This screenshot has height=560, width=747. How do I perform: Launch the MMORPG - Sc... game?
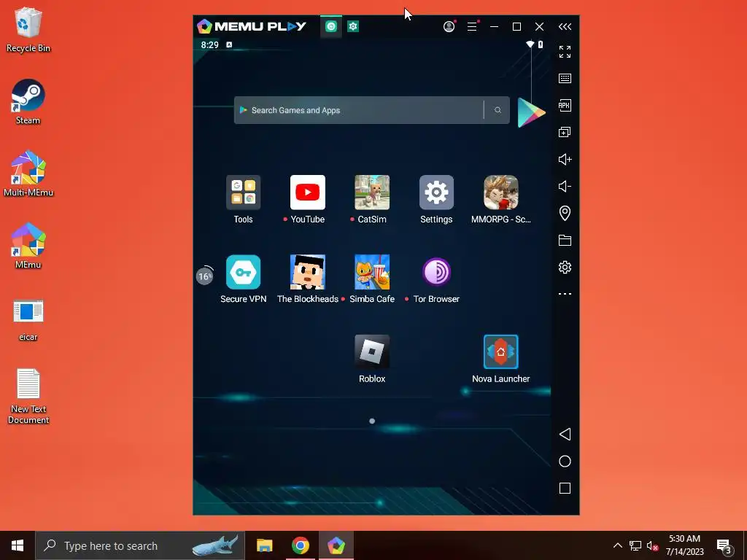click(500, 192)
